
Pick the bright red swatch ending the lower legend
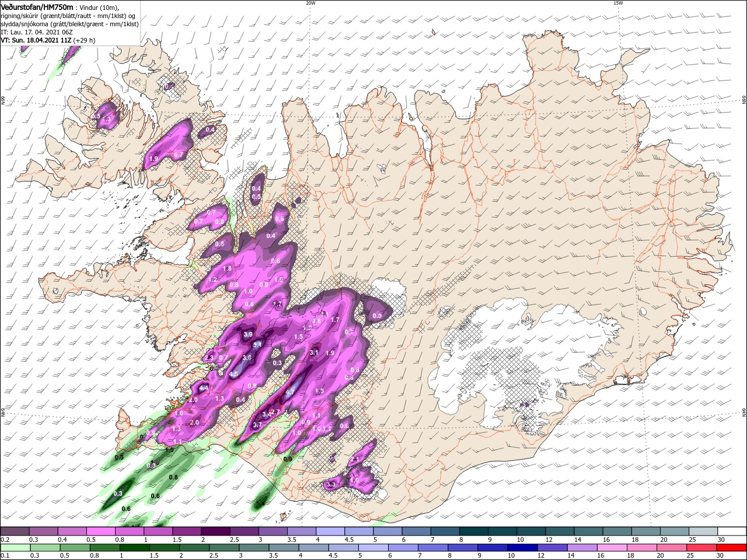point(731,548)
